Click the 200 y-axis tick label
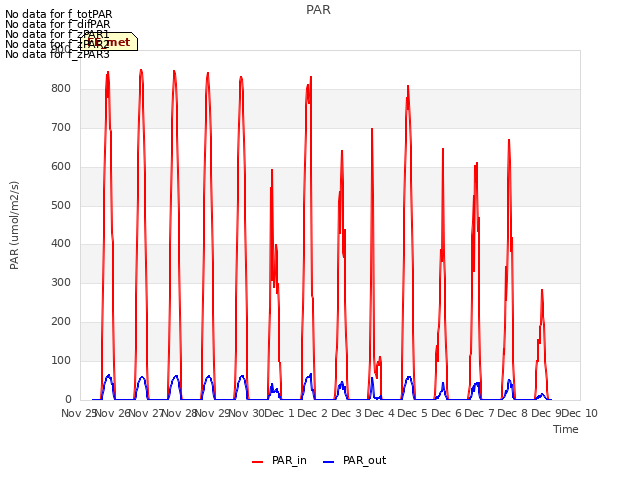 pos(61,322)
